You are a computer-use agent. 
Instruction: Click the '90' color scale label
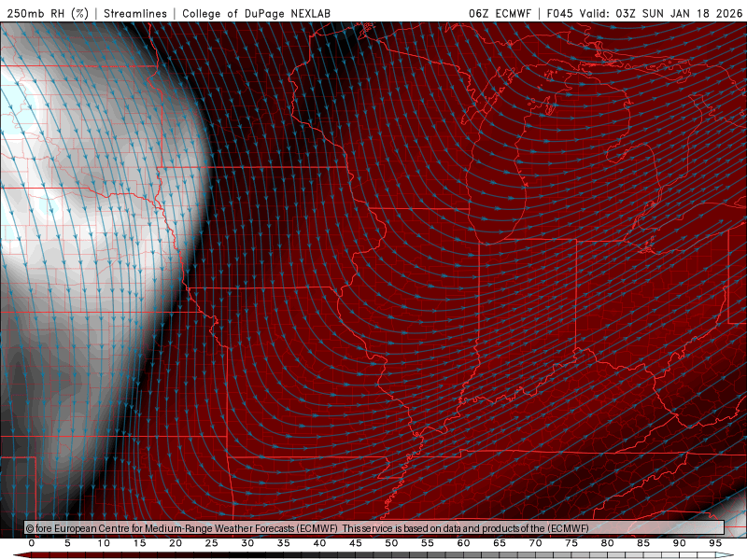tap(680, 543)
